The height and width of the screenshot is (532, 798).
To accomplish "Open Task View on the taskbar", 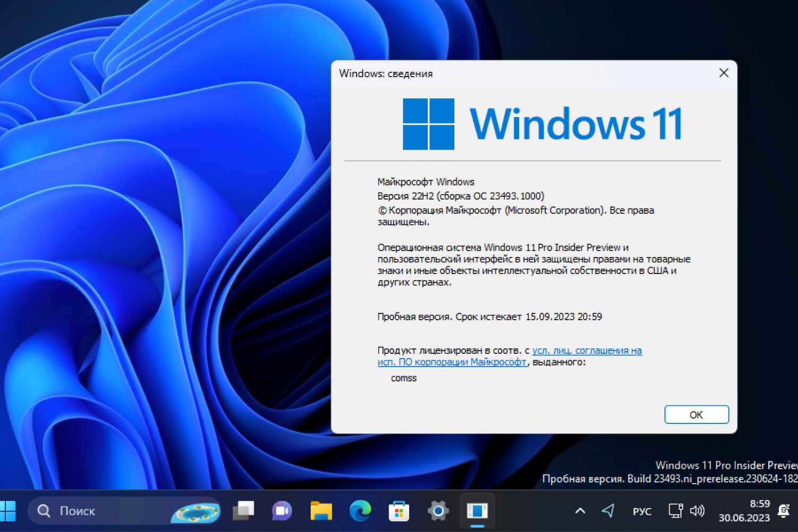I will pos(244,511).
